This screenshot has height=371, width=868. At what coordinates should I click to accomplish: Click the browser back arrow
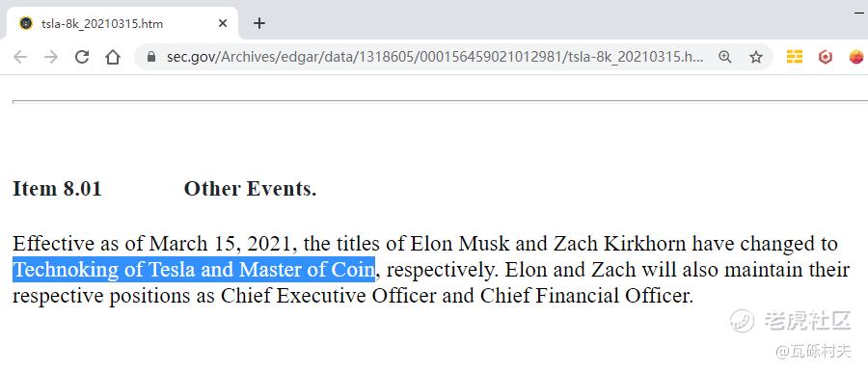(x=20, y=57)
